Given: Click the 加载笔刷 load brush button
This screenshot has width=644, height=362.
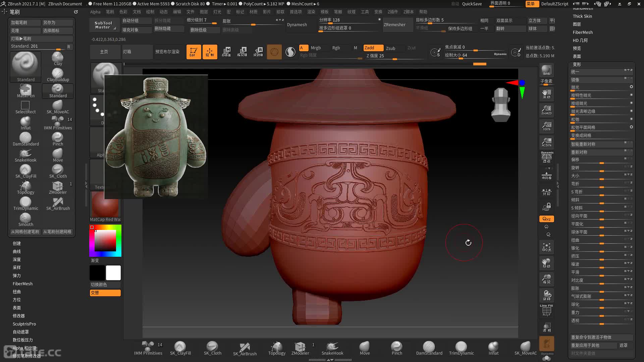Looking at the screenshot, I should pyautogui.click(x=25, y=22).
